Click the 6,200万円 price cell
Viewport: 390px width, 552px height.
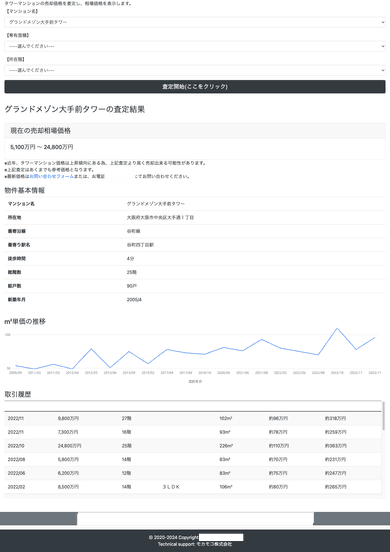coord(68,473)
